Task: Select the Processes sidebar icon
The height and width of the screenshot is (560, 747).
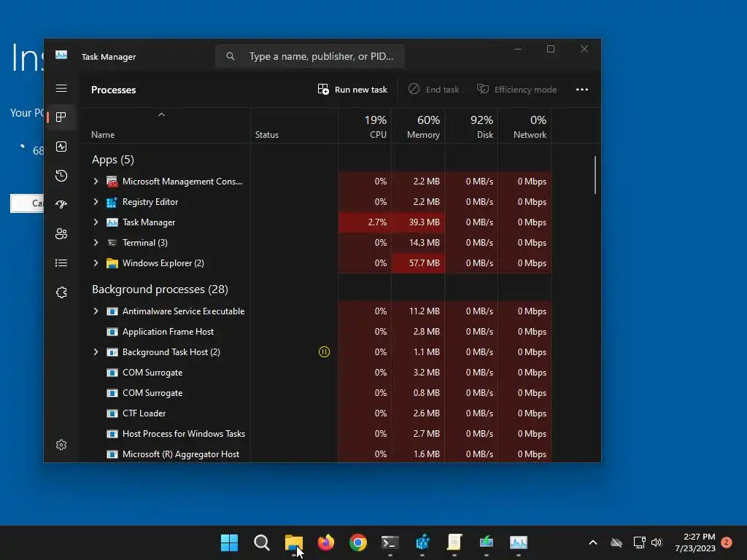Action: 61,117
